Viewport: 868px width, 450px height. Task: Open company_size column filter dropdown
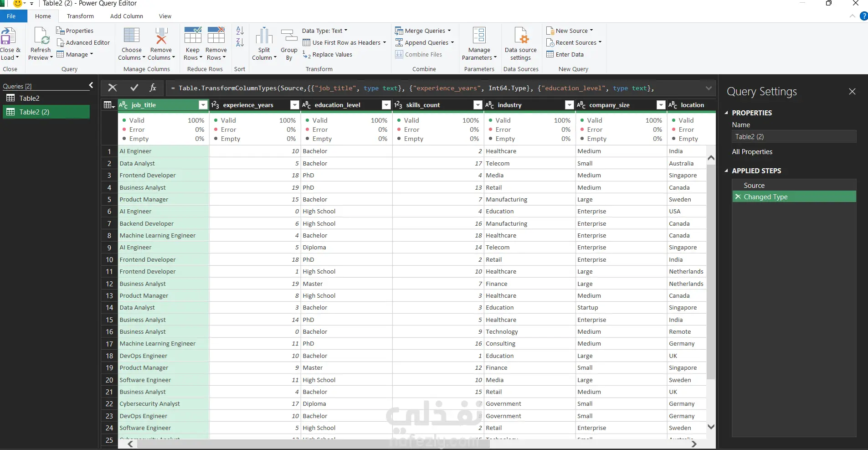coord(661,105)
